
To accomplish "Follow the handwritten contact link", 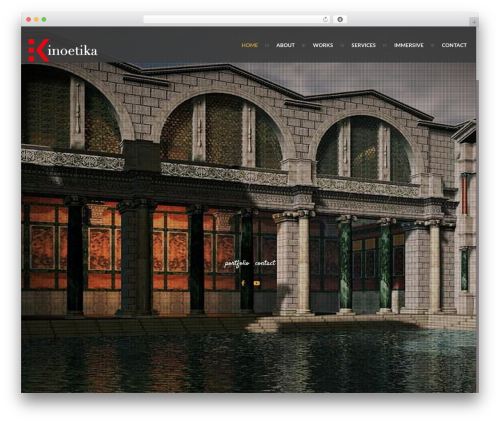I will click(x=265, y=263).
